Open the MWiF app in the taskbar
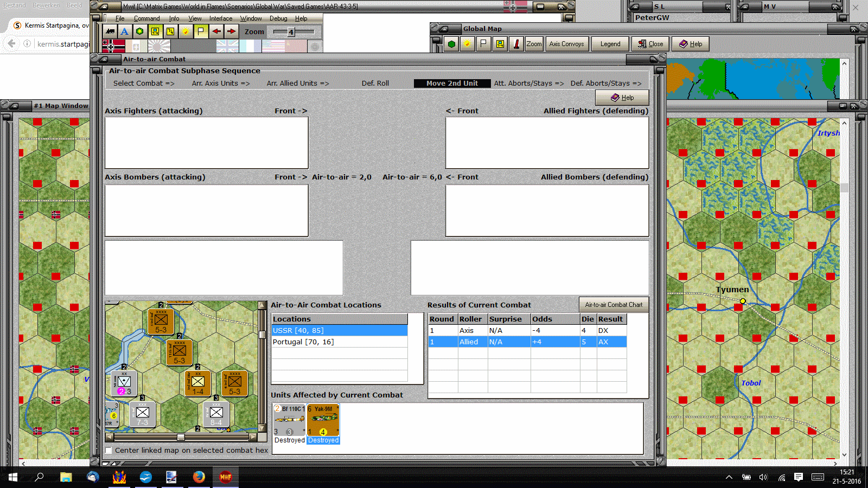Screen dimensions: 868x488 (x=226, y=477)
